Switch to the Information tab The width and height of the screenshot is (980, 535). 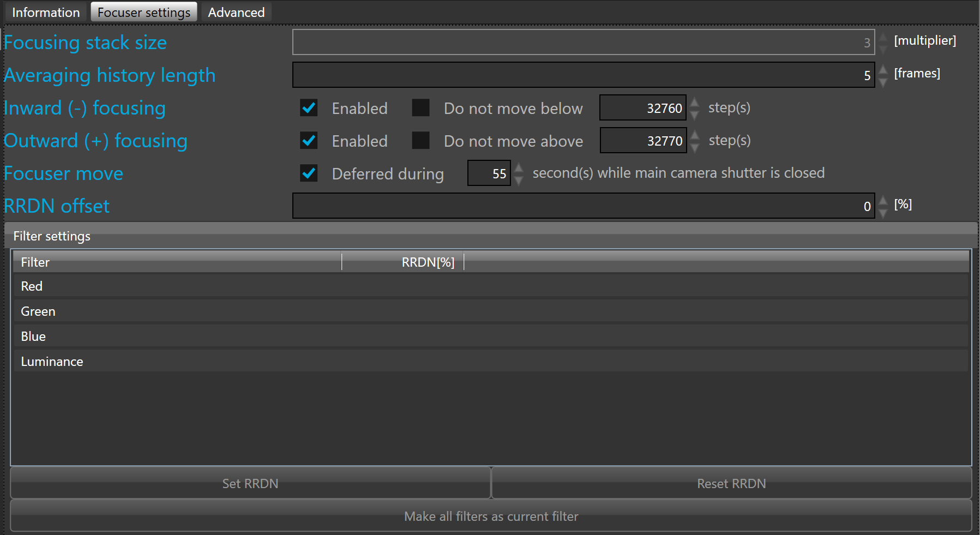coord(46,13)
